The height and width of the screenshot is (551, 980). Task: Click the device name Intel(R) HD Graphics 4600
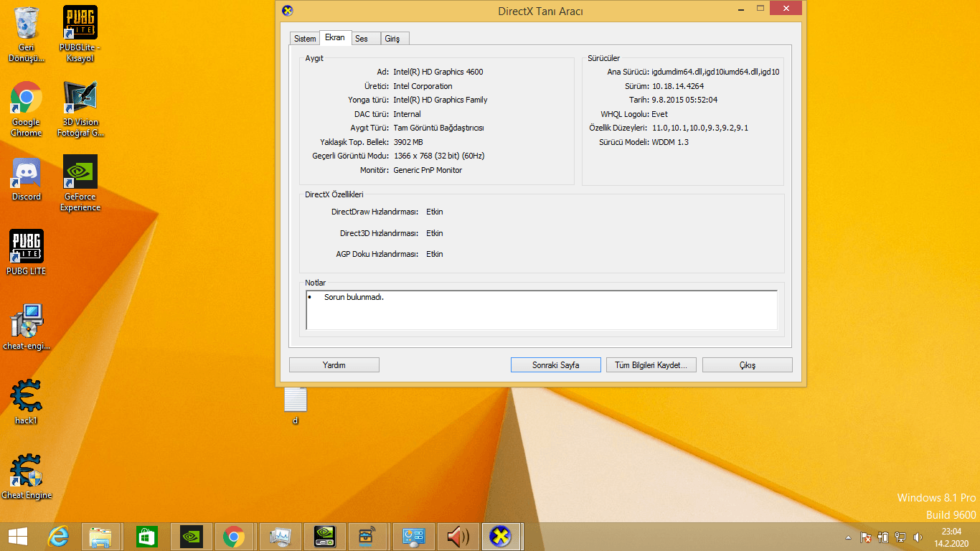[438, 72]
